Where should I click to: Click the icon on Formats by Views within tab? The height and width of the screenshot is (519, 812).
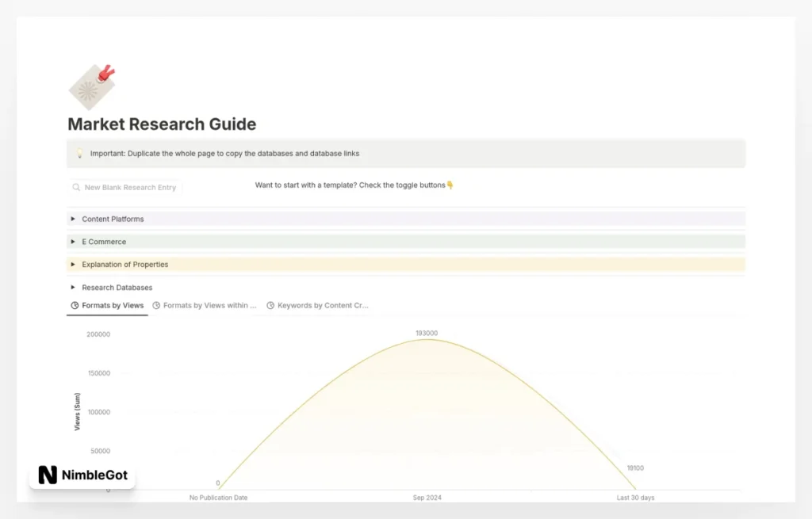[156, 305]
